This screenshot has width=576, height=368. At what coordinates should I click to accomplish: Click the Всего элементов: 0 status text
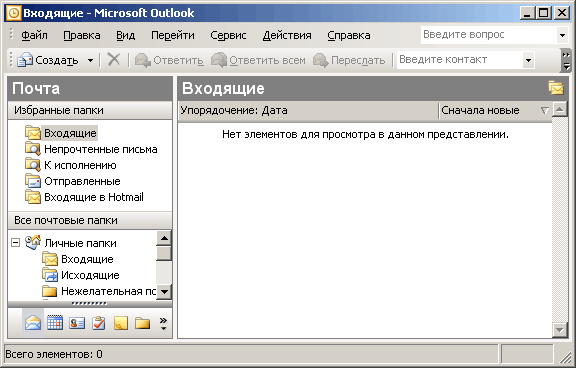pos(54,354)
